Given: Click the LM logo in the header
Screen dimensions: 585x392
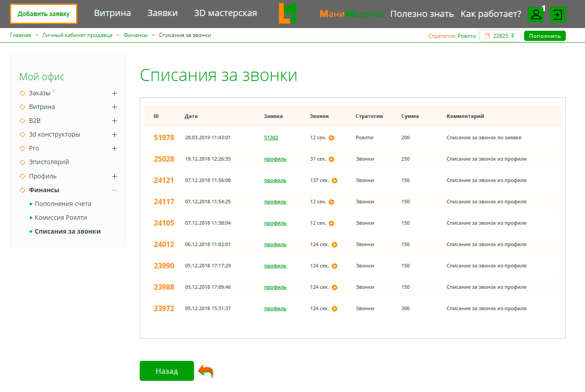Looking at the screenshot, I should [x=287, y=13].
